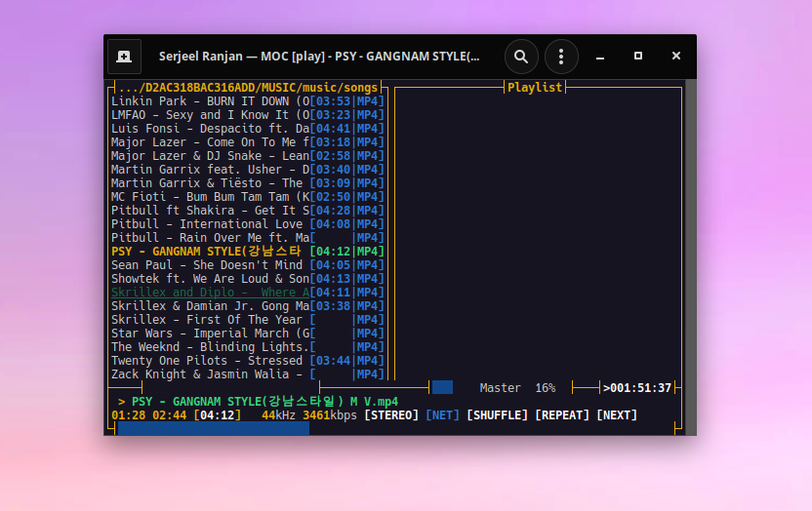Click the Master 16% volume label

point(517,388)
